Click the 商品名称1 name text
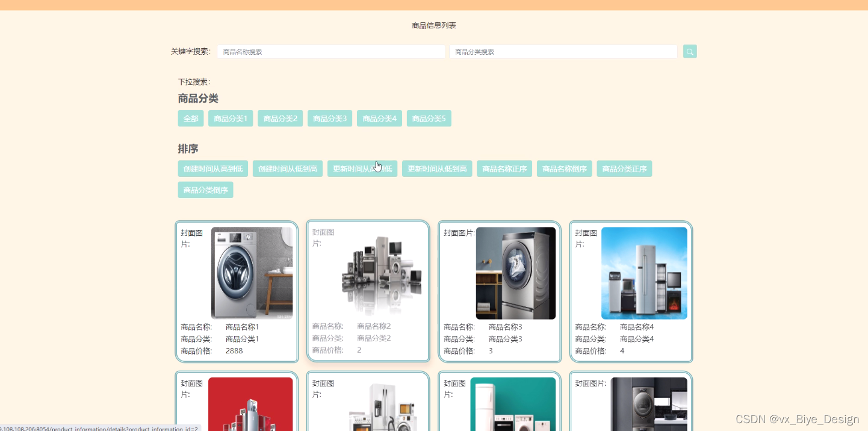Viewport: 868px width, 431px height. click(242, 327)
